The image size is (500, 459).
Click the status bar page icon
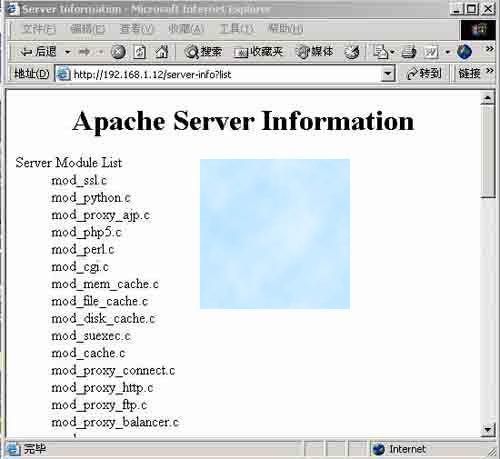tap(13, 449)
